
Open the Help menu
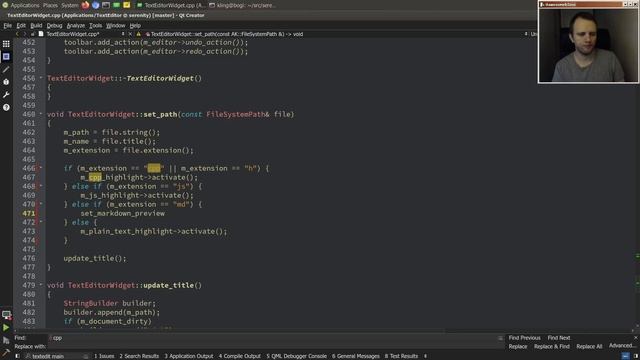click(x=135, y=25)
